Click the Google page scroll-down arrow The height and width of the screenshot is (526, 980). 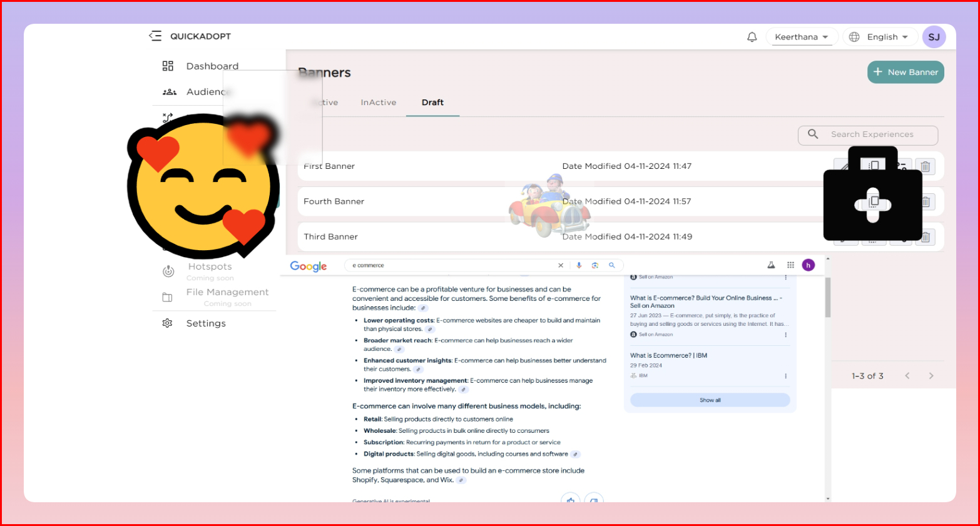(828, 498)
